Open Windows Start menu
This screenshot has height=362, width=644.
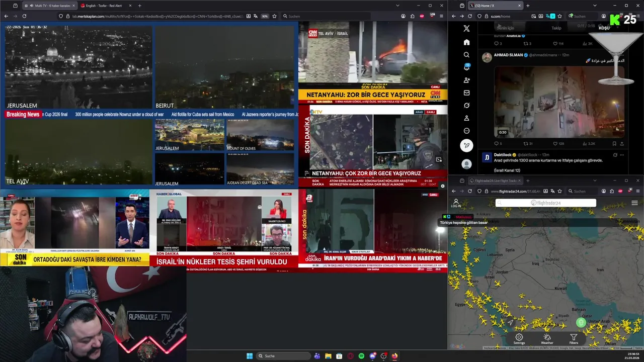[250, 356]
